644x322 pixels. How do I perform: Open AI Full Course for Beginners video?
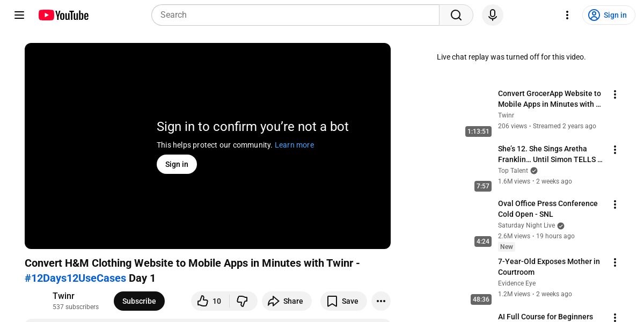[x=545, y=317]
